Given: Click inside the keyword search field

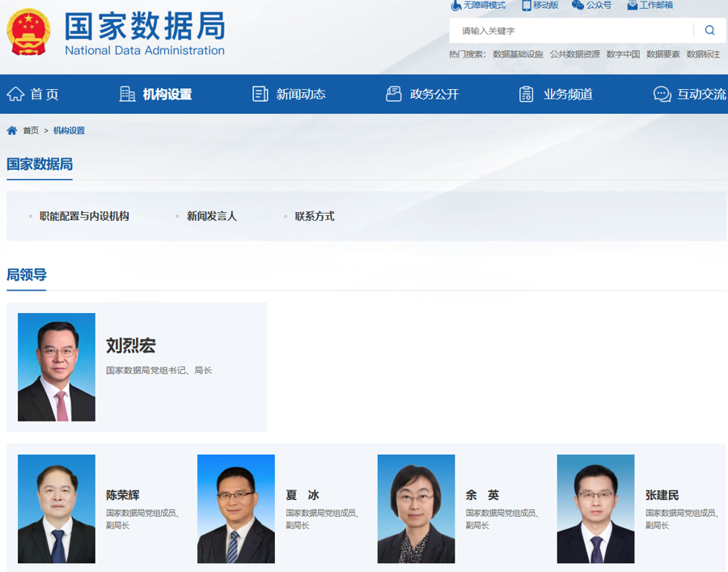Looking at the screenshot, I should coord(570,31).
